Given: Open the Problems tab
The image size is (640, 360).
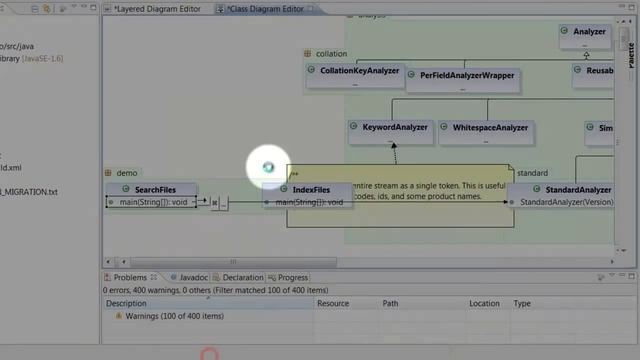Looking at the screenshot, I should 130,278.
